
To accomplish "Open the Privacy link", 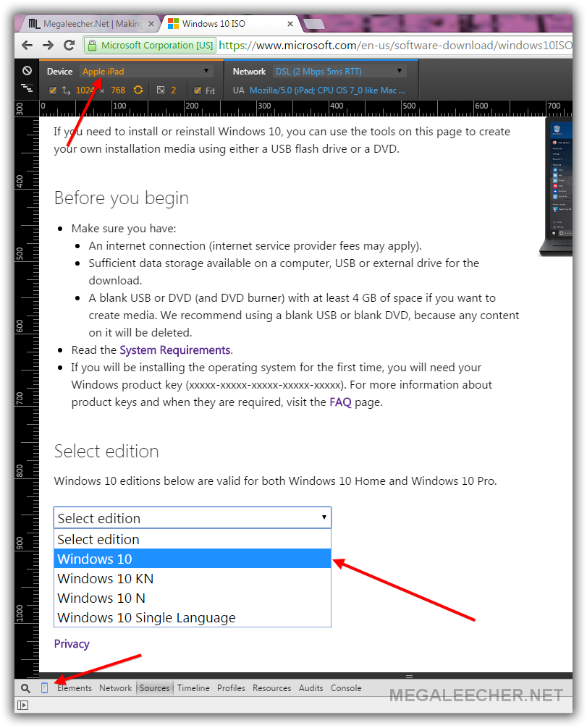I will click(72, 644).
